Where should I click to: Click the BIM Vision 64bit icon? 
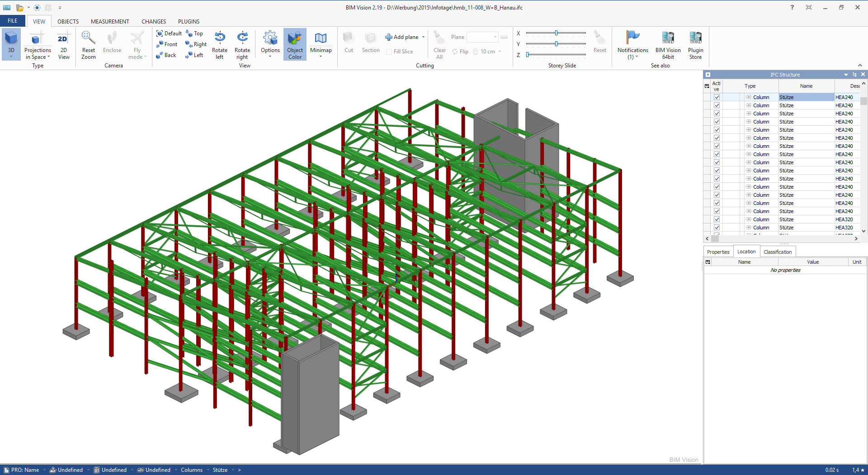668,44
